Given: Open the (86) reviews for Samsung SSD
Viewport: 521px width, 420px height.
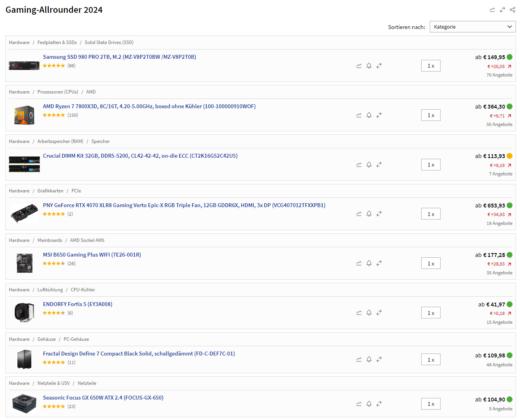Looking at the screenshot, I should point(72,66).
